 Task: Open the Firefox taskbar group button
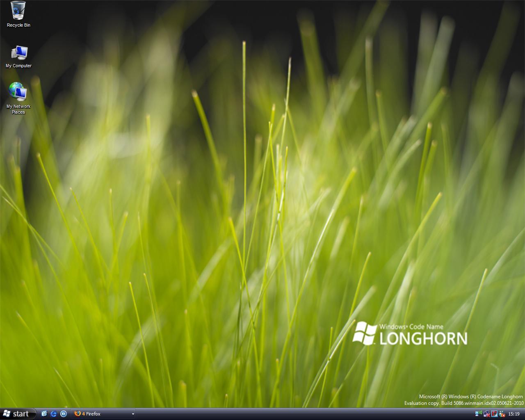pos(103,414)
